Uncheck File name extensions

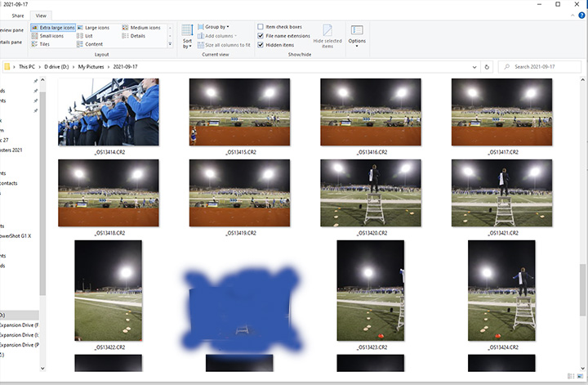pos(261,36)
